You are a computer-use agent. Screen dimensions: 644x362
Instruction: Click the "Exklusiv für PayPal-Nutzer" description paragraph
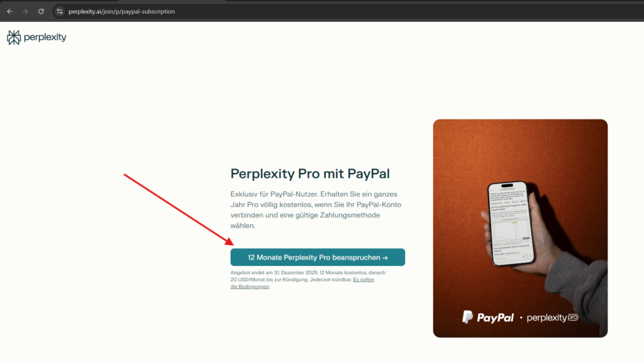316,210
